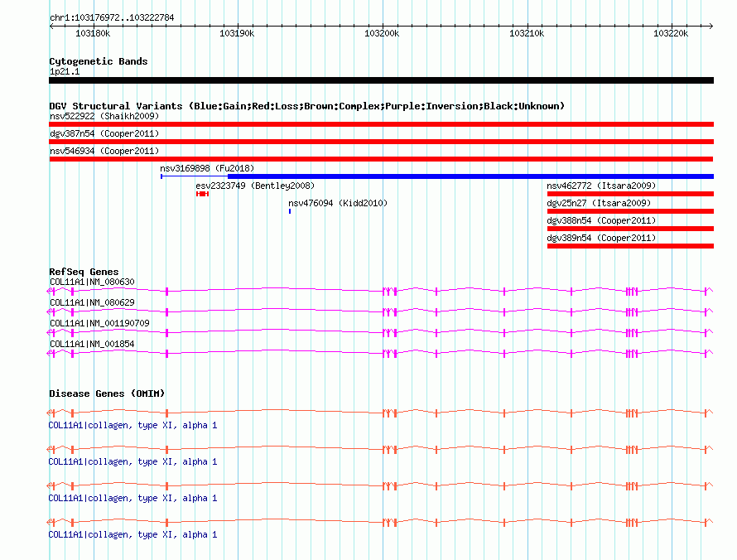The image size is (737, 560).
Task: Click the 103190k ruler tick label
Action: pyautogui.click(x=237, y=33)
